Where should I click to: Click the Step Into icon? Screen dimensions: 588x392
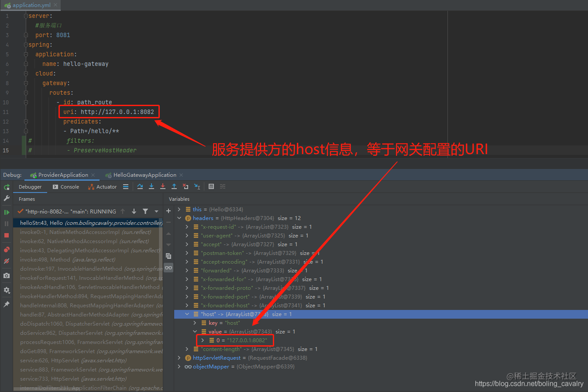pyautogui.click(x=151, y=187)
